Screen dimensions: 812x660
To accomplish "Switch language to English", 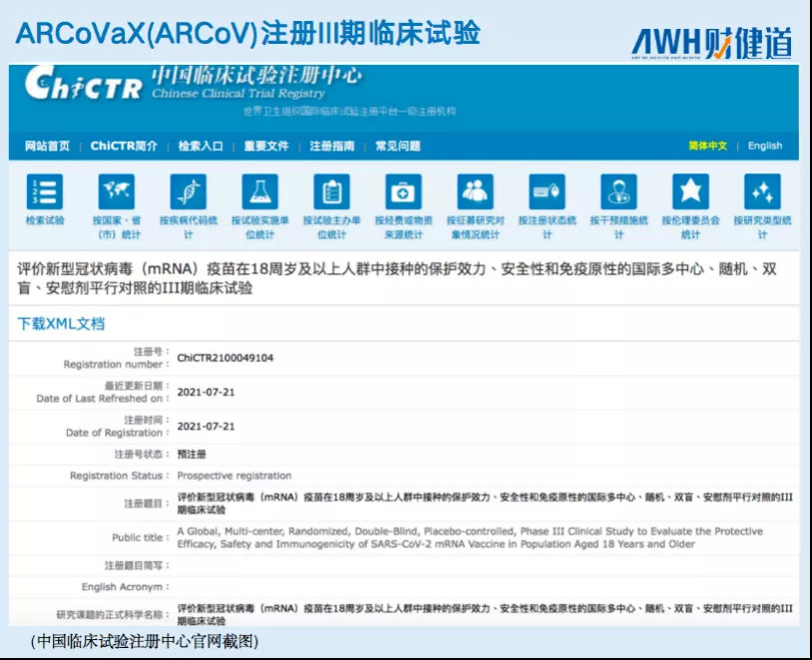I will [x=765, y=146].
